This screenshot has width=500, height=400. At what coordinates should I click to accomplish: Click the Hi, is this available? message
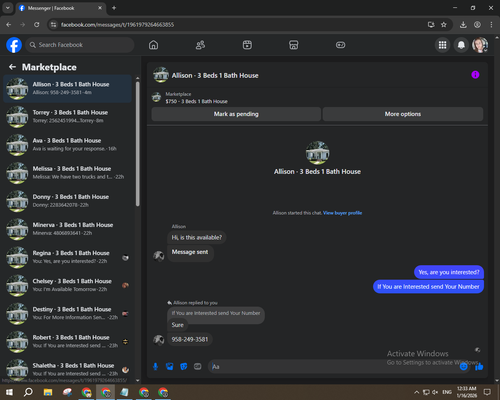(196, 237)
